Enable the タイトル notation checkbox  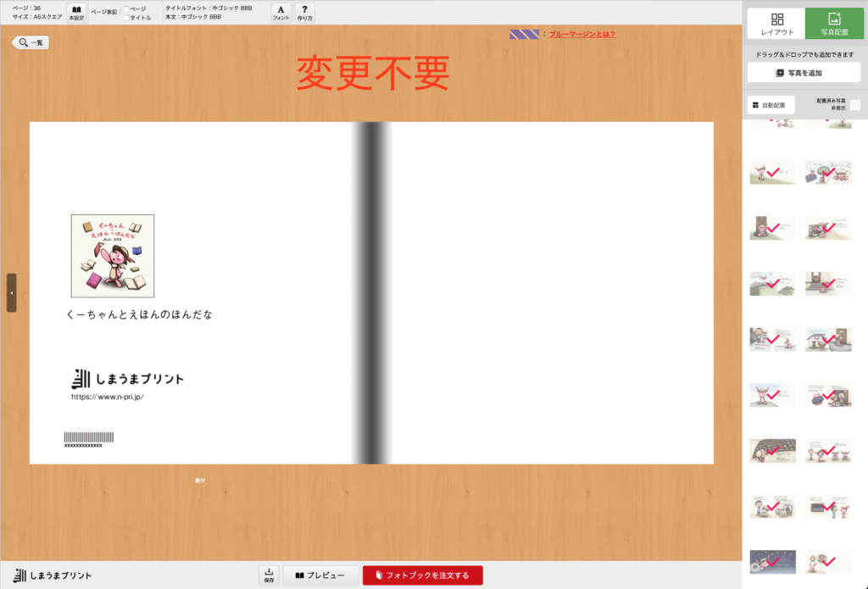[x=126, y=18]
